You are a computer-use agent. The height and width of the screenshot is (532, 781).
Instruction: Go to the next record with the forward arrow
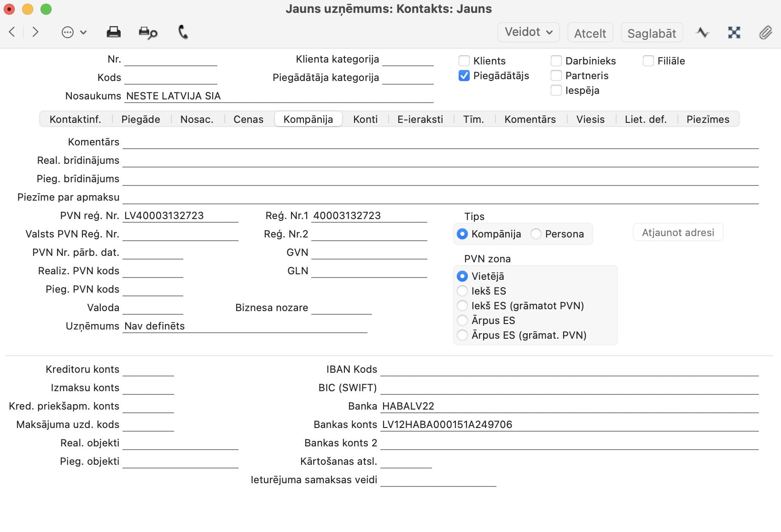[x=35, y=32]
